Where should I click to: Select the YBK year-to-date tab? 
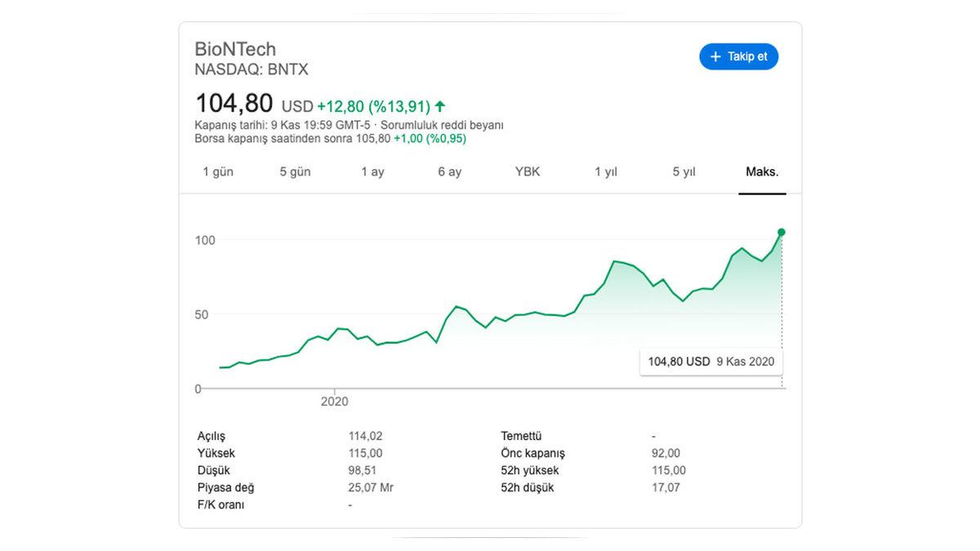point(528,172)
